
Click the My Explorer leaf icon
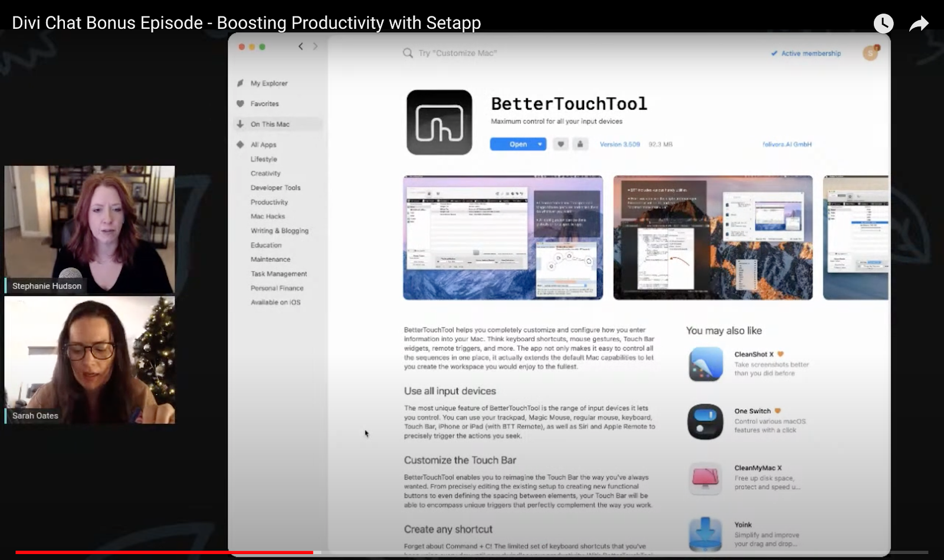240,83
